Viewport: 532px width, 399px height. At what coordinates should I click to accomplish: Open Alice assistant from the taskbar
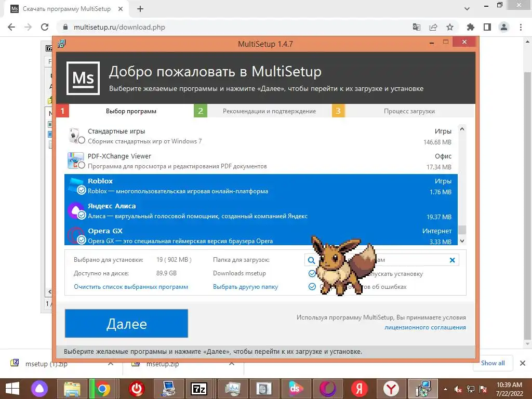point(39,389)
